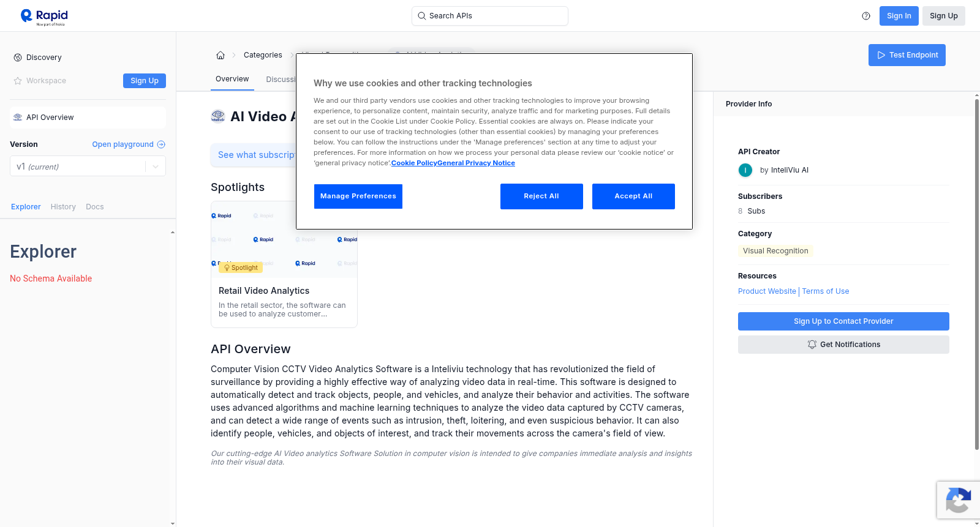Click the Explorer panel heading

(43, 252)
